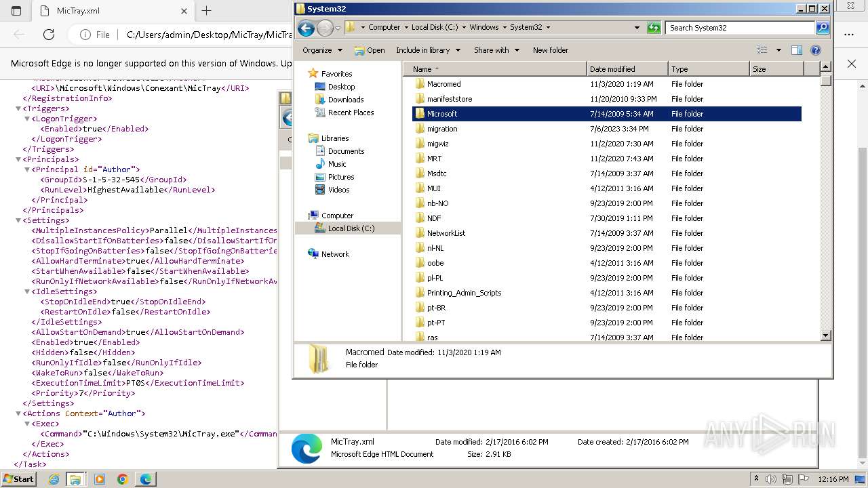Show hidden system tray icons
Screen dimensions: 868x488
(x=756, y=479)
